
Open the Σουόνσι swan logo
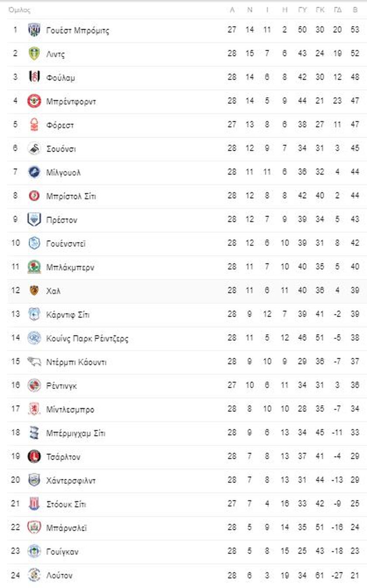tap(34, 149)
